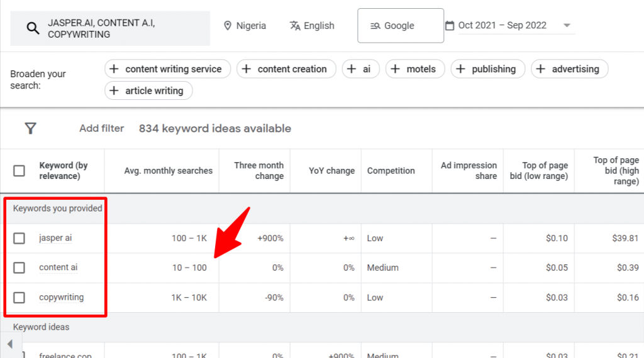Add the 'article writing' suggestion chip
644x358 pixels.
(x=148, y=90)
